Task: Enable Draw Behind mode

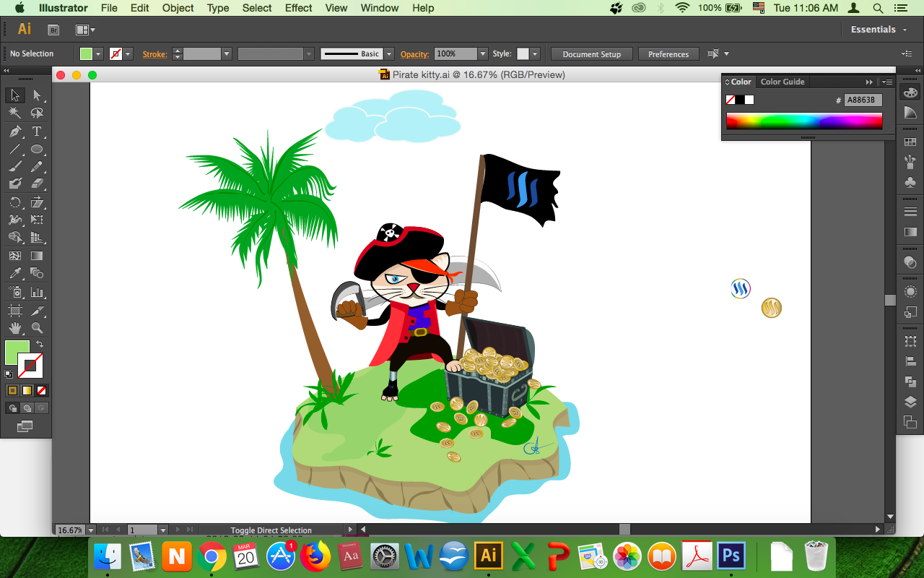Action: [27, 408]
